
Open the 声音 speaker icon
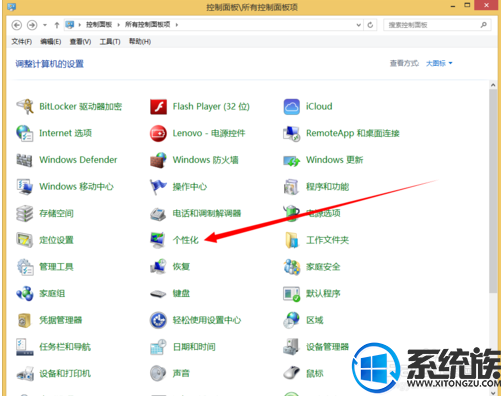coord(158,373)
